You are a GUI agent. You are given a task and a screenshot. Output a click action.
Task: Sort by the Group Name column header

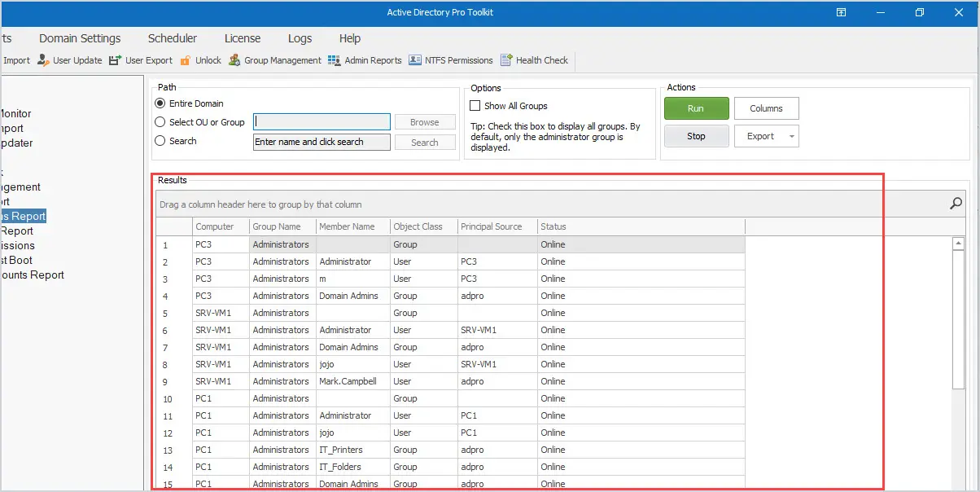coord(282,226)
